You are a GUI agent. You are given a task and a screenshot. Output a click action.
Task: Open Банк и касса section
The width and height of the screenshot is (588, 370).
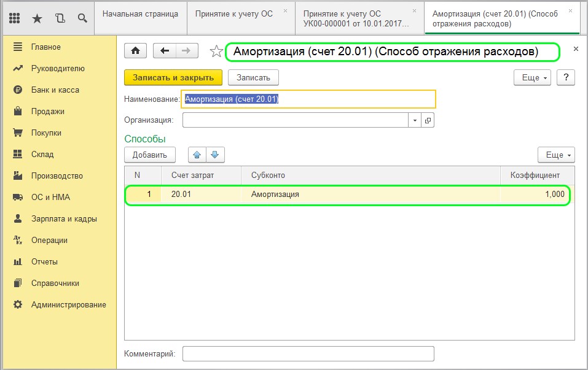click(x=55, y=90)
